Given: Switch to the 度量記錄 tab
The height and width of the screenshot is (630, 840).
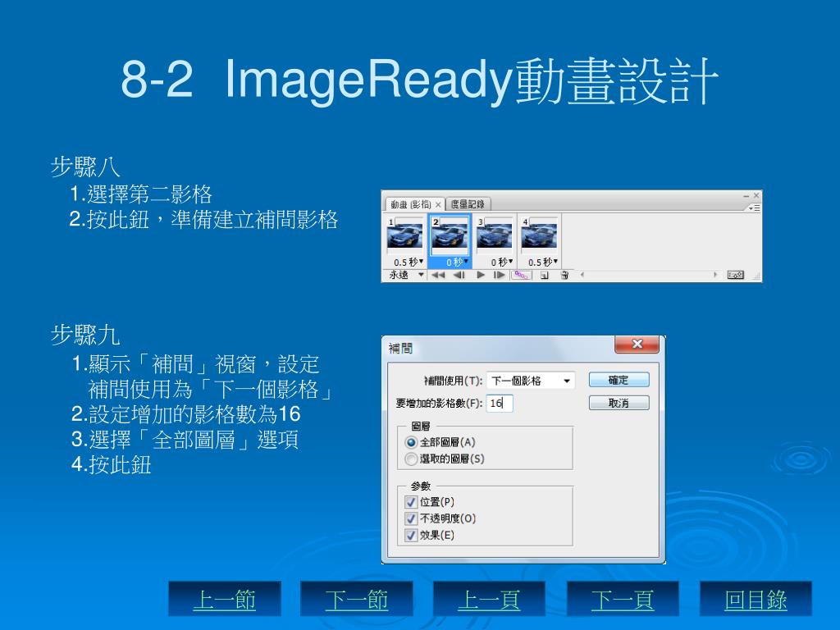Looking at the screenshot, I should pos(467,204).
